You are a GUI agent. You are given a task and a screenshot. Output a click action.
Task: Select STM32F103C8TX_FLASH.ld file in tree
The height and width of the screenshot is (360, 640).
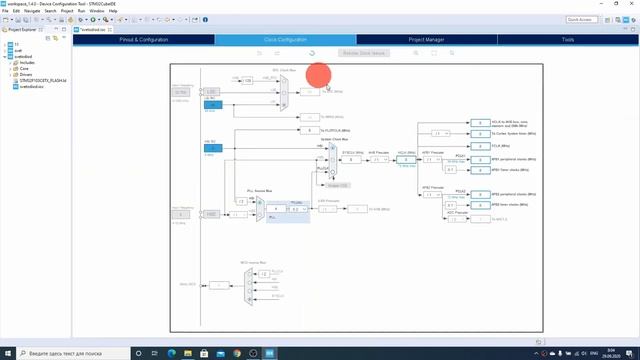click(43, 81)
